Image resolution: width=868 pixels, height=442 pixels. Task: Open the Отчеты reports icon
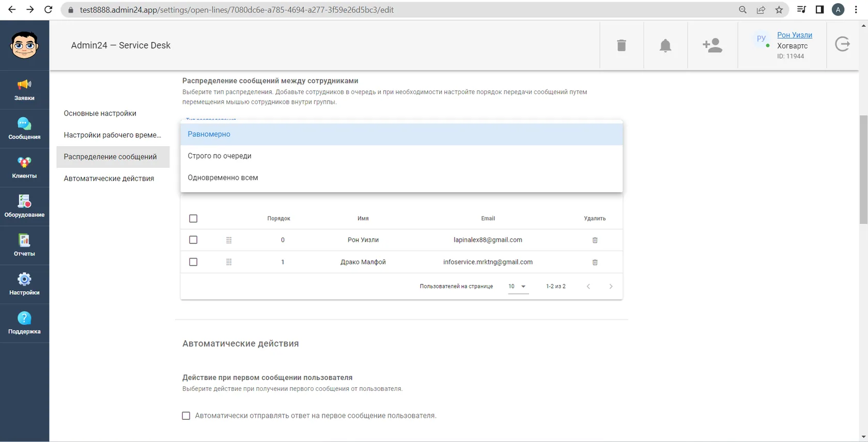[x=24, y=245]
